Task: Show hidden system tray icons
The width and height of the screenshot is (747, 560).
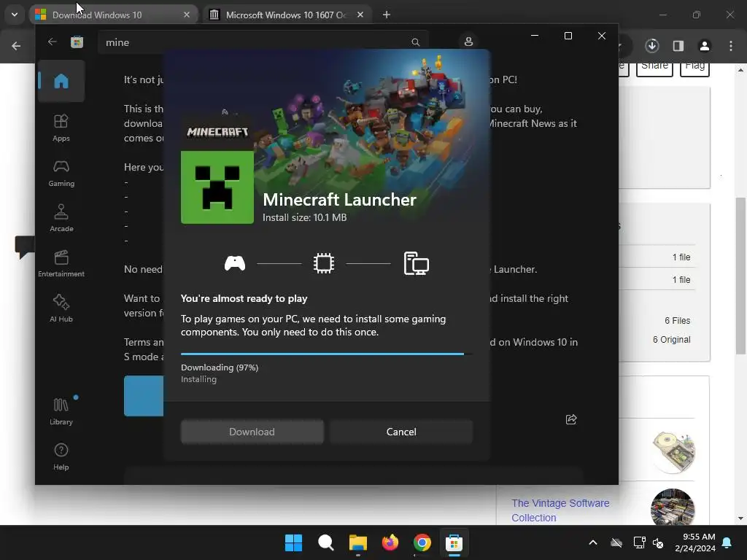Action: [x=593, y=542]
